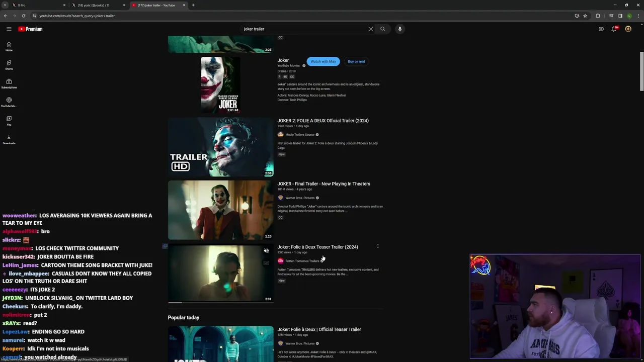Open Joker: Folie à Deux Official Teaser Trailer

point(319,329)
